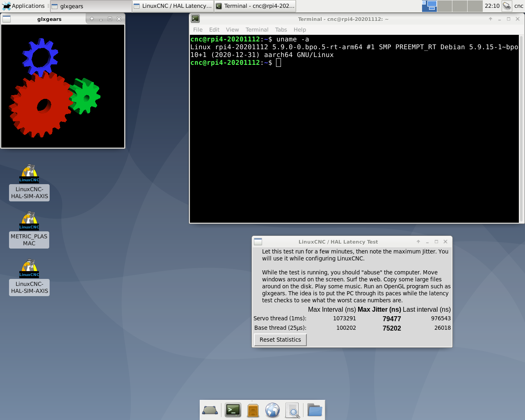Open home folder icon in dock
The image size is (525, 420).
315,410
